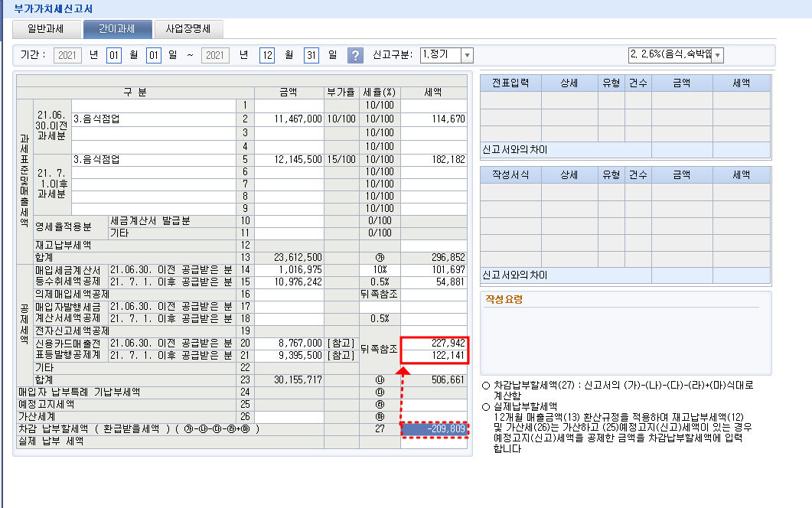Click the period start year field
Image resolution: width=812 pixels, height=508 pixels.
coord(68,55)
